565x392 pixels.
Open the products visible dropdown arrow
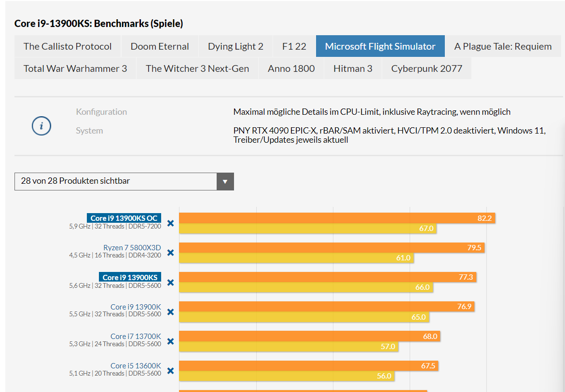[225, 181]
